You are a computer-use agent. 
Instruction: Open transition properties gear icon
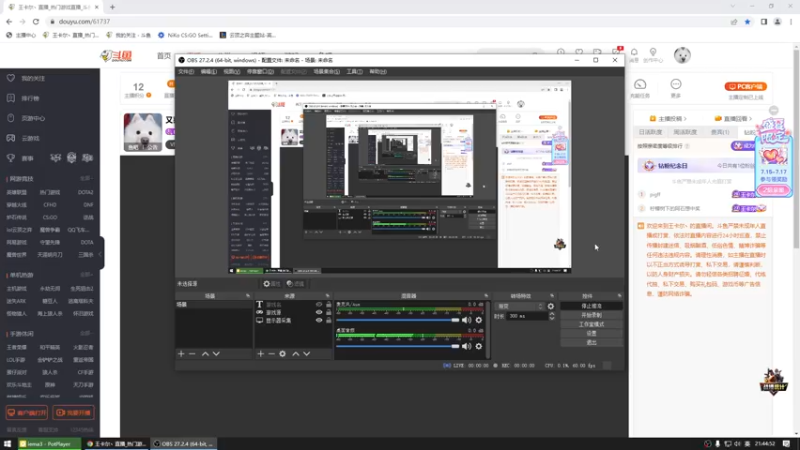[551, 306]
